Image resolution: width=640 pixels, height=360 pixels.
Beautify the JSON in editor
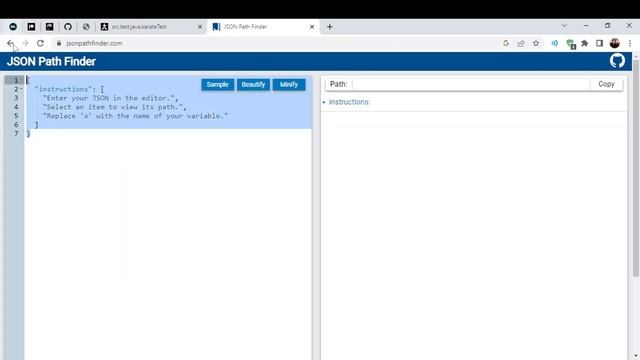click(253, 84)
